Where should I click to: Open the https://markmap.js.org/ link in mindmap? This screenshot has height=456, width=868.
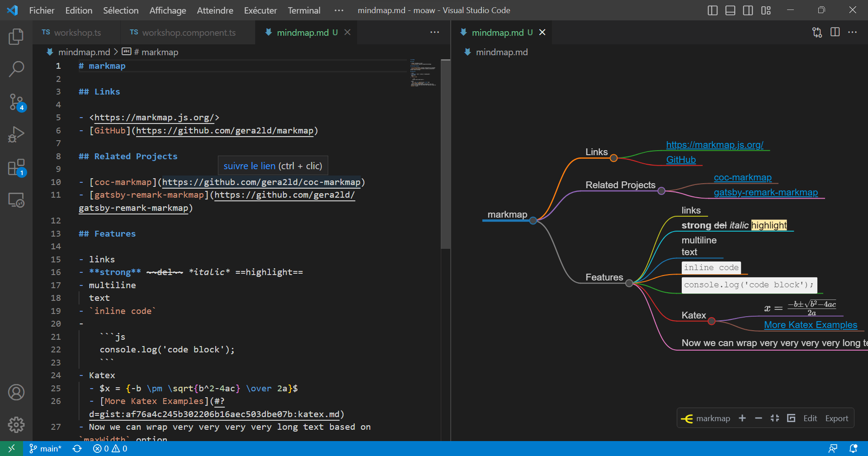click(715, 145)
